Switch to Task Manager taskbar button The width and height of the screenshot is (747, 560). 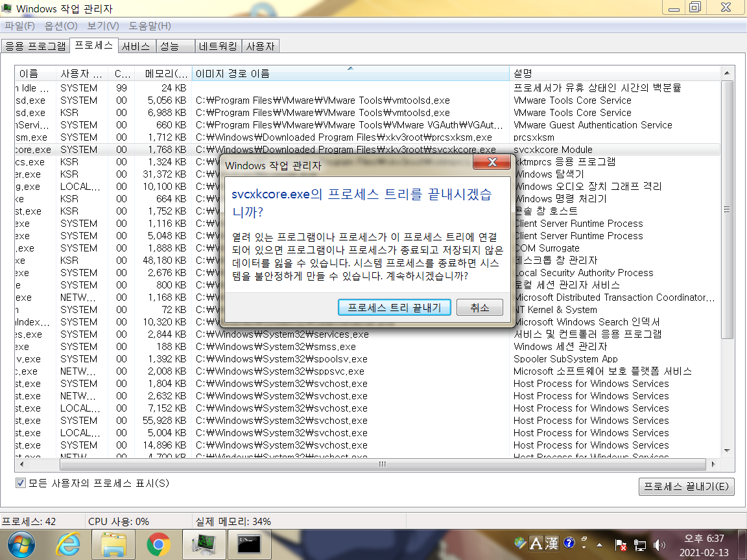(x=204, y=544)
